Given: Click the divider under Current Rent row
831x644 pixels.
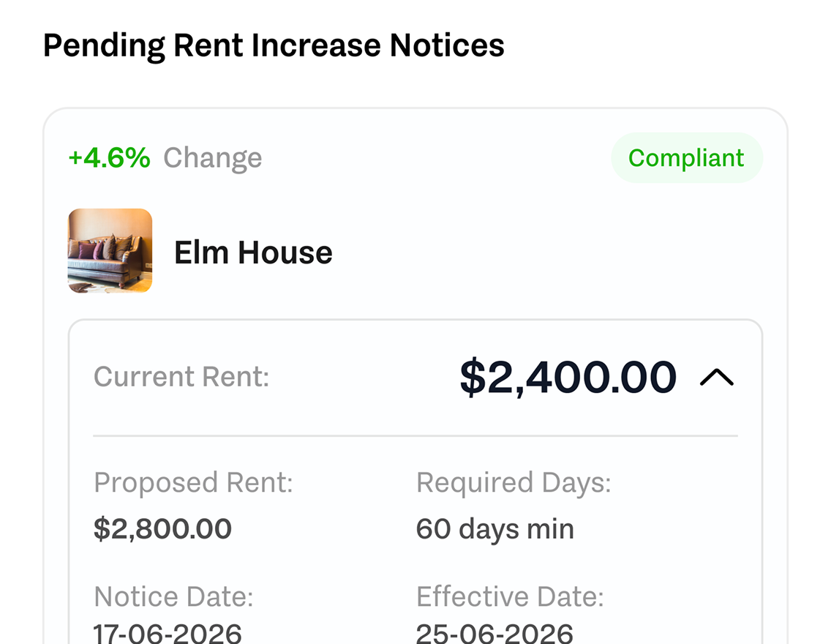Looking at the screenshot, I should click(415, 435).
